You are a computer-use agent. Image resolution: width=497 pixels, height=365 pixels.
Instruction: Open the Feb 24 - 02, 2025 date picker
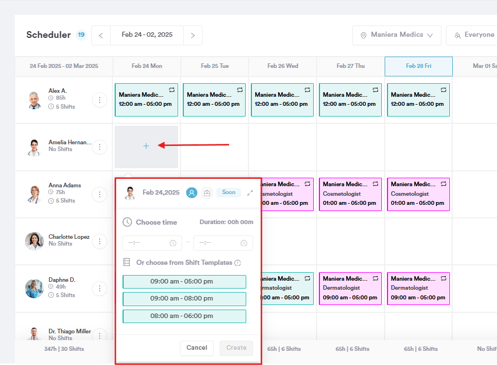point(147,35)
